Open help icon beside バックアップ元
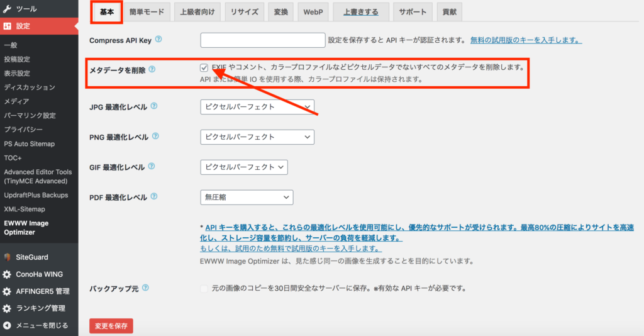The image size is (644, 336). (x=145, y=288)
